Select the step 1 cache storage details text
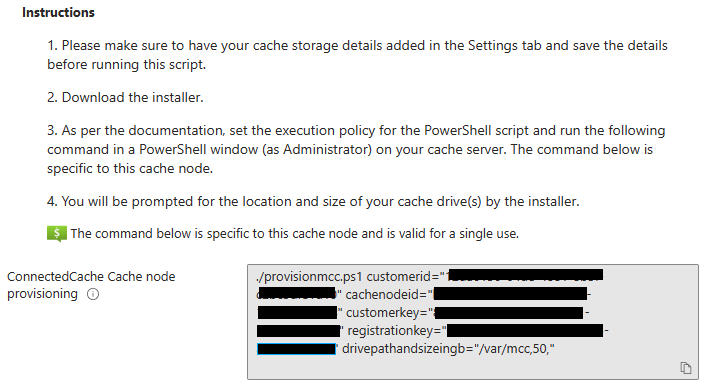Image resolution: width=722 pixels, height=389 pixels. click(357, 55)
